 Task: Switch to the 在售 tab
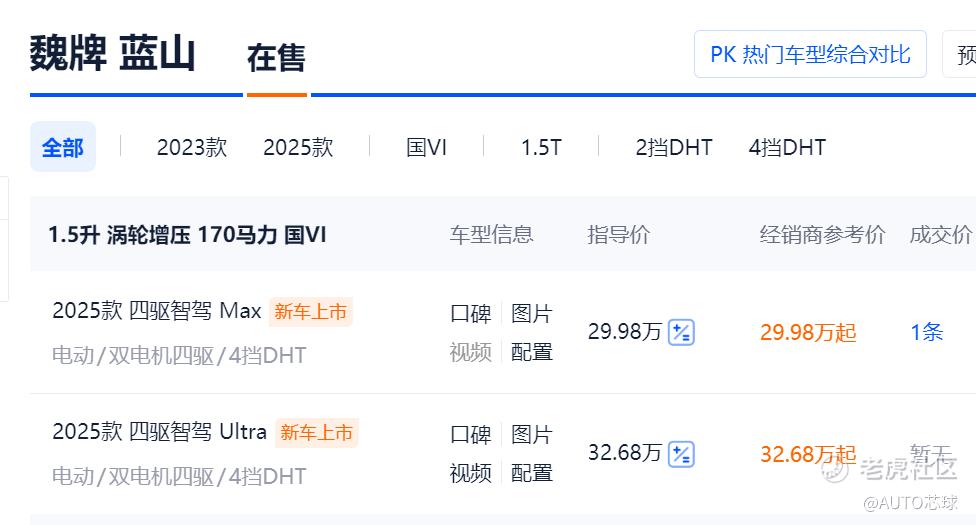(x=276, y=58)
